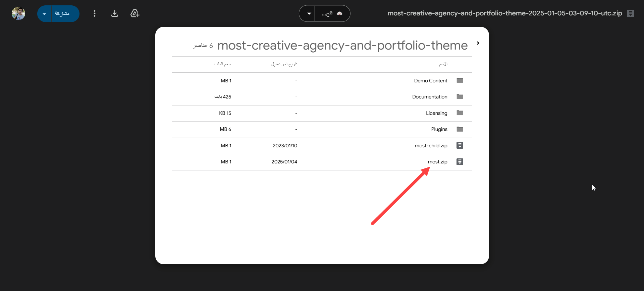Sort by the name column header
The width and height of the screenshot is (644, 291).
click(x=443, y=64)
